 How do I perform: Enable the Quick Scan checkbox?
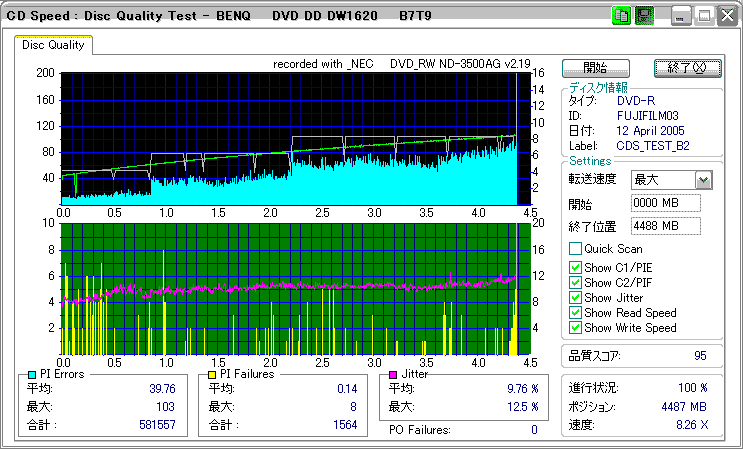575,249
